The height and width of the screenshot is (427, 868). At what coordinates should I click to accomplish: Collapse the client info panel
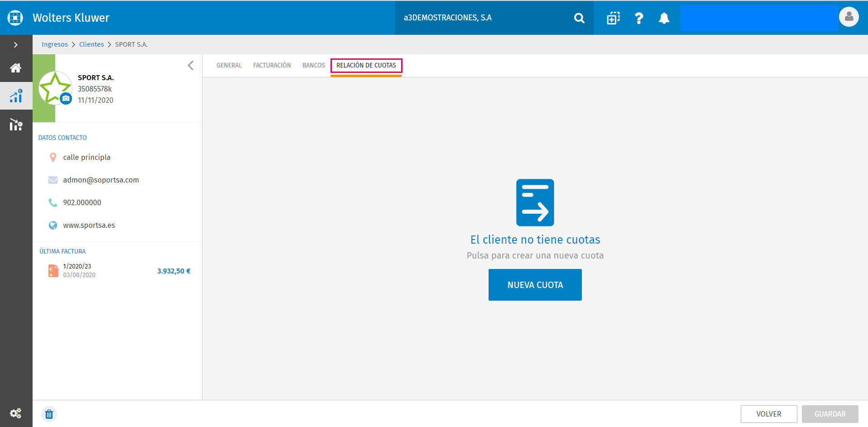click(x=191, y=66)
